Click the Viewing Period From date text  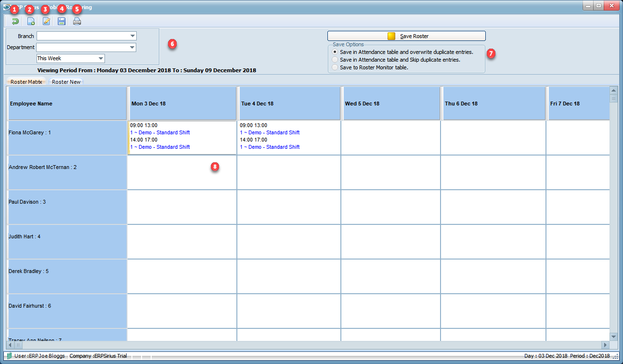pos(146,70)
